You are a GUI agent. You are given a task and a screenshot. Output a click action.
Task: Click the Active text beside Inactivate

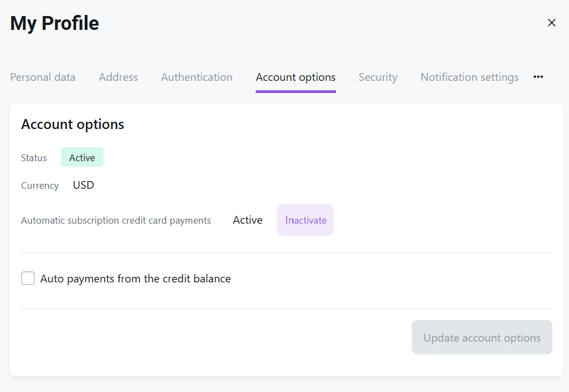247,220
